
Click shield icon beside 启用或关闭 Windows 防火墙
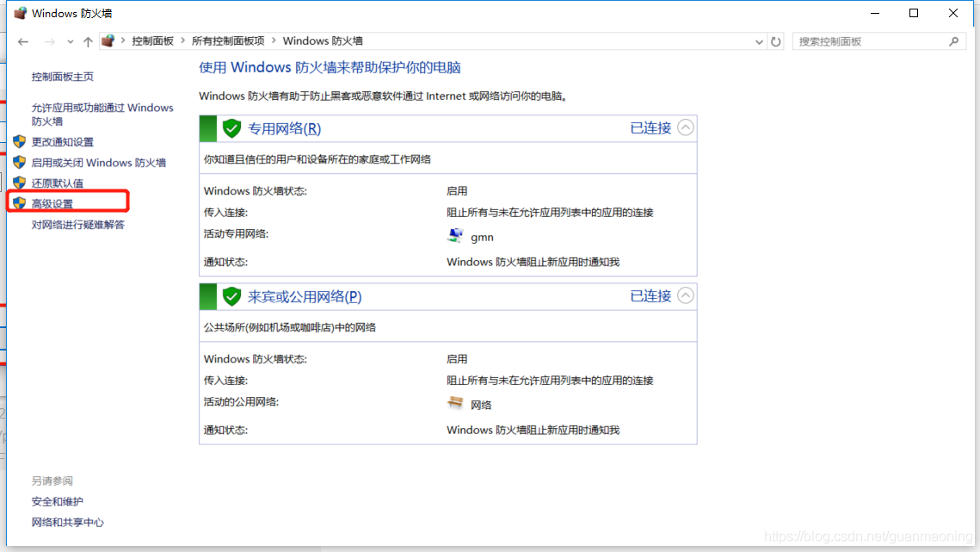pyautogui.click(x=20, y=162)
